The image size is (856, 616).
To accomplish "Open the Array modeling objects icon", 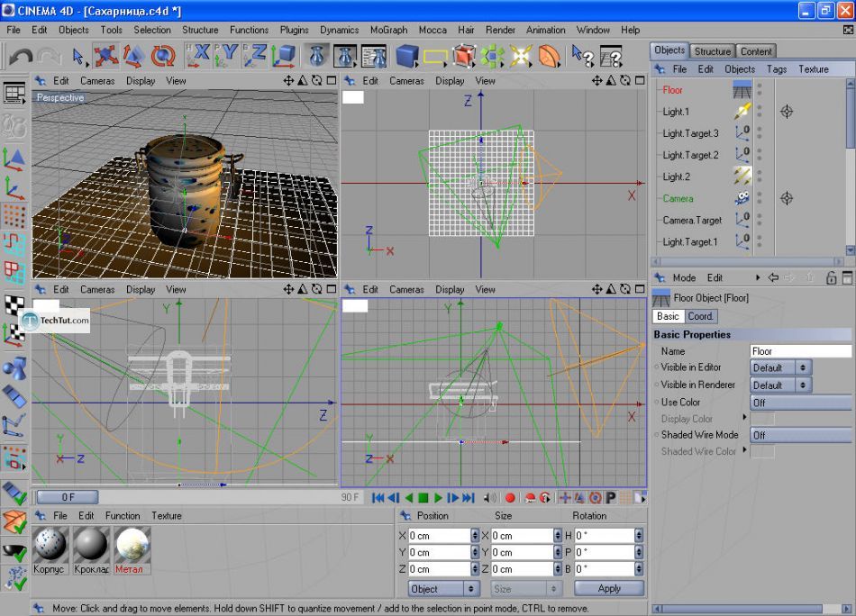I will [x=492, y=56].
